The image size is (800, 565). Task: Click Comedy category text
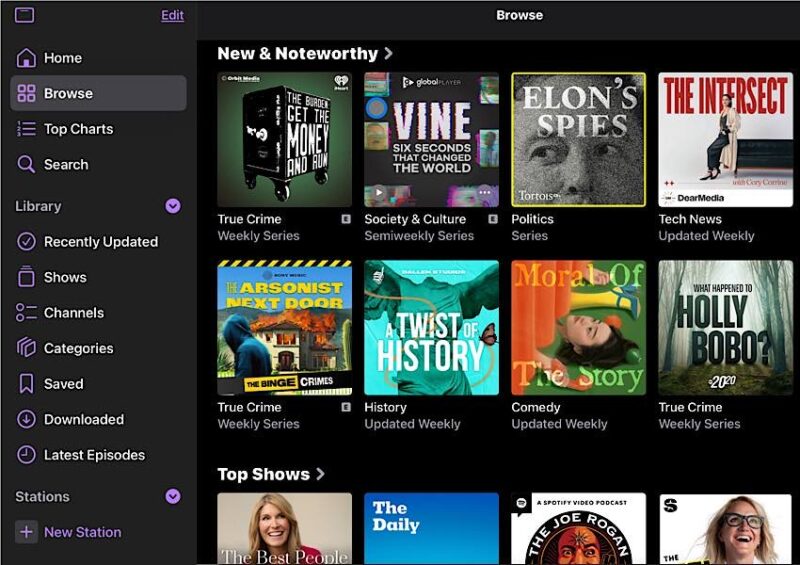(536, 407)
